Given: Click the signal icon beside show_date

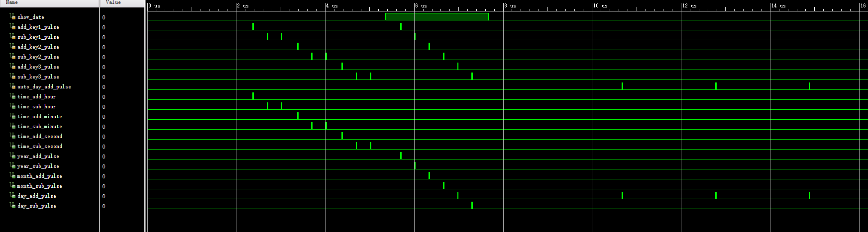Looking at the screenshot, I should [12, 17].
